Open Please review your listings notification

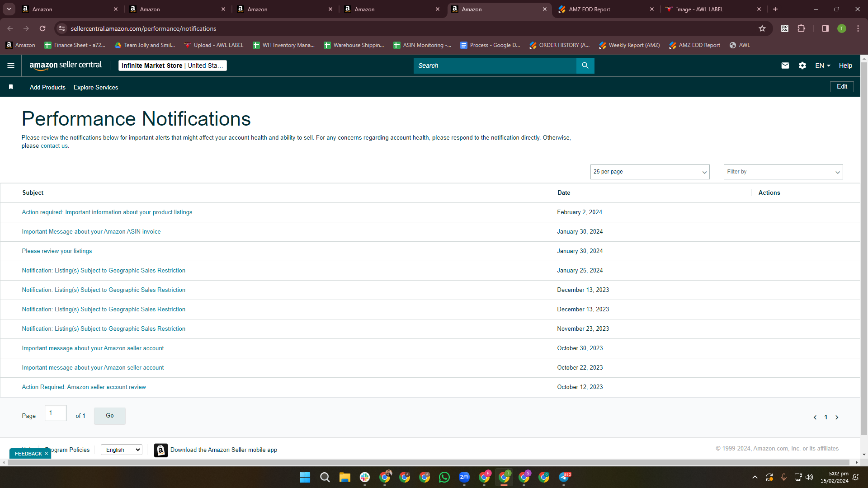coord(57,251)
